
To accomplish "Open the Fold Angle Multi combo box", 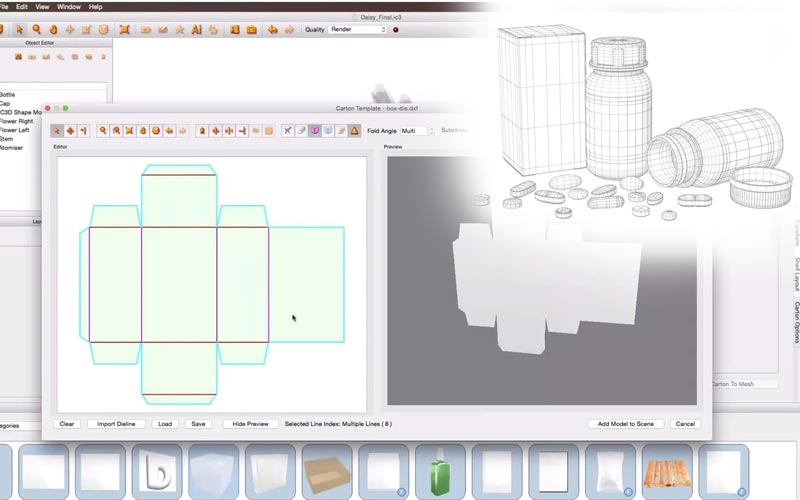I will pyautogui.click(x=414, y=131).
